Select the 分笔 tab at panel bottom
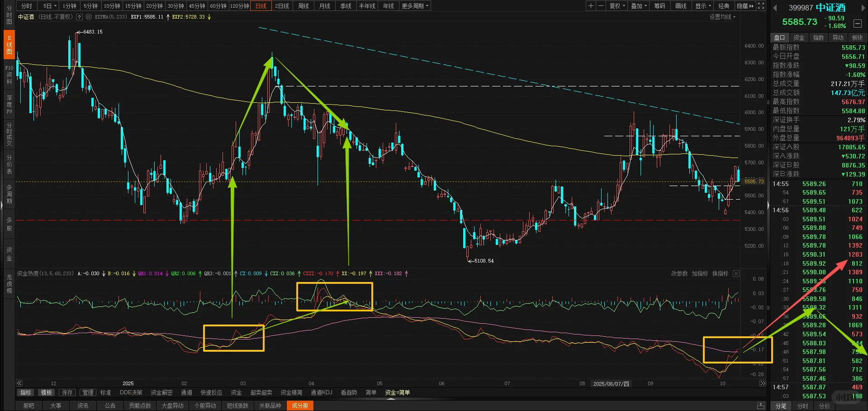The height and width of the screenshot is (411, 868). click(x=781, y=406)
